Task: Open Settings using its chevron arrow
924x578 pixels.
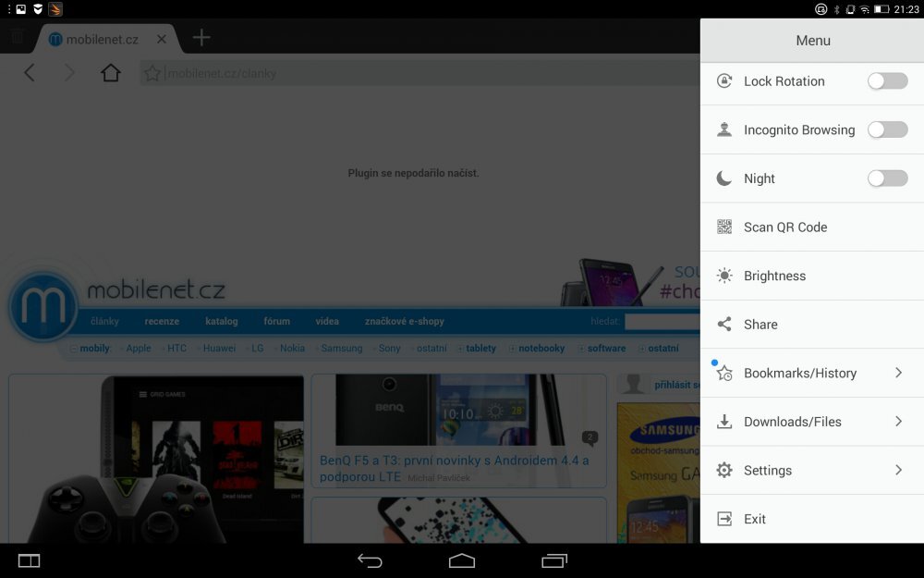Action: click(896, 470)
